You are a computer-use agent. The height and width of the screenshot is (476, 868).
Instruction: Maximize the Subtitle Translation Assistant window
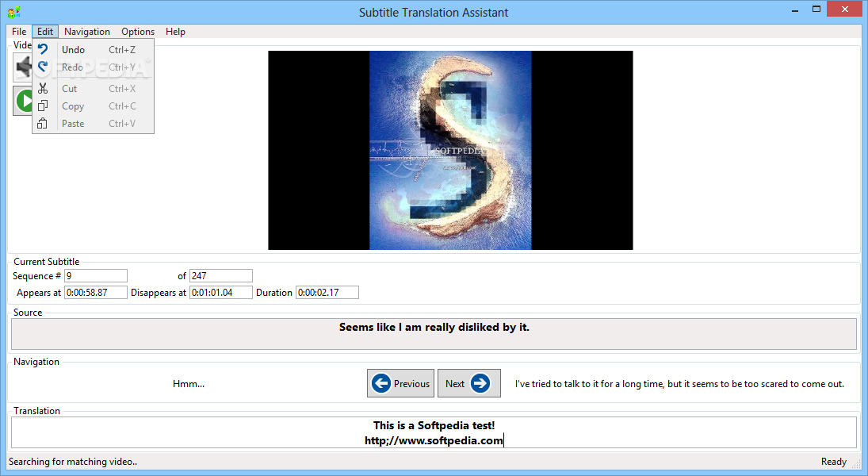[816, 10]
